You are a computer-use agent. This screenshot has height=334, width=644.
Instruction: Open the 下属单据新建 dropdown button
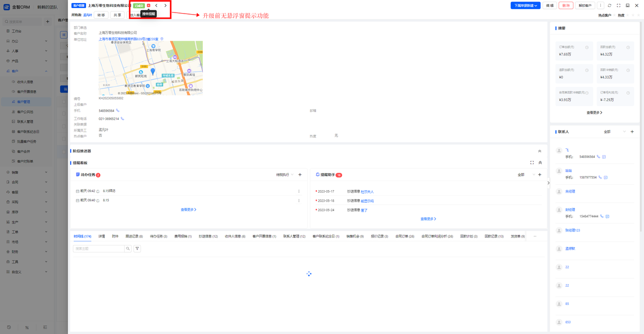[x=525, y=6]
